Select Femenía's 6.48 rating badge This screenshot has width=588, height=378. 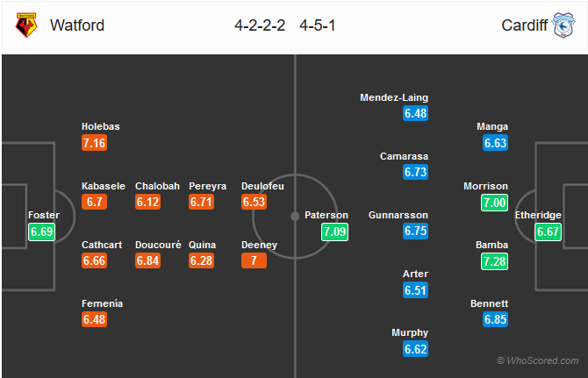click(94, 319)
